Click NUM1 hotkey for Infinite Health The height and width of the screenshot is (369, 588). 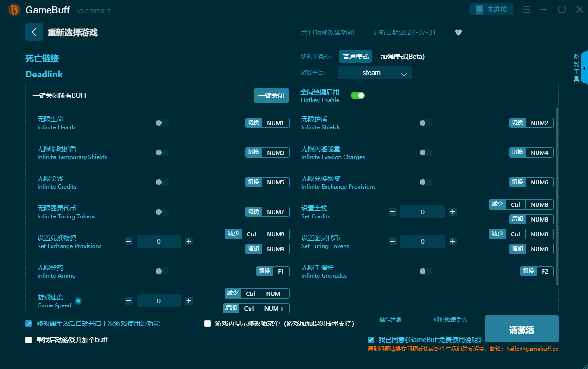click(275, 123)
